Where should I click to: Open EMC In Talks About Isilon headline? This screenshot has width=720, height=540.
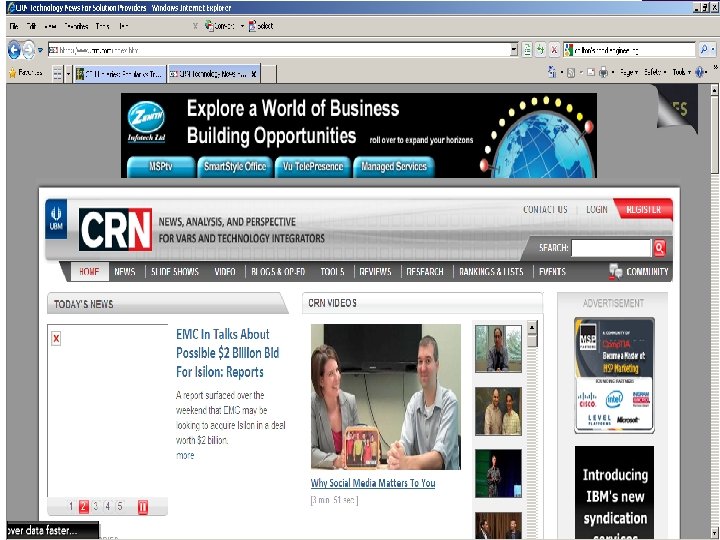[x=227, y=353]
